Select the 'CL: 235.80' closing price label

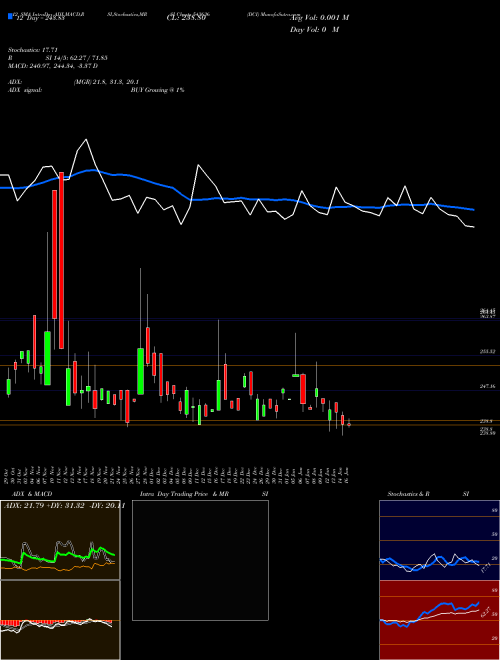coord(186,18)
